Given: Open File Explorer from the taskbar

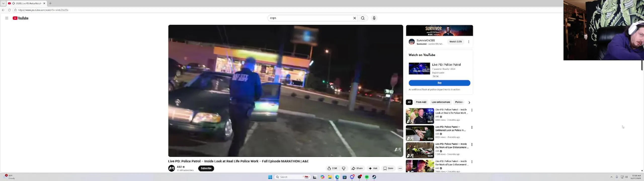Looking at the screenshot, I should 330,177.
